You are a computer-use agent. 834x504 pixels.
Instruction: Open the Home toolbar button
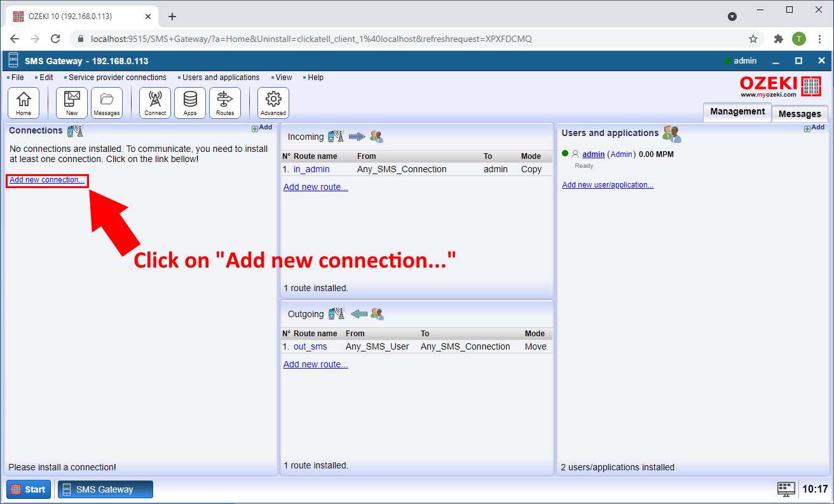pos(24,103)
